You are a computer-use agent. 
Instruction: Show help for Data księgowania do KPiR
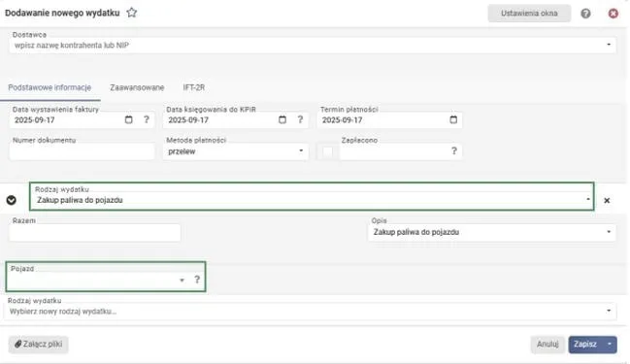[300, 119]
